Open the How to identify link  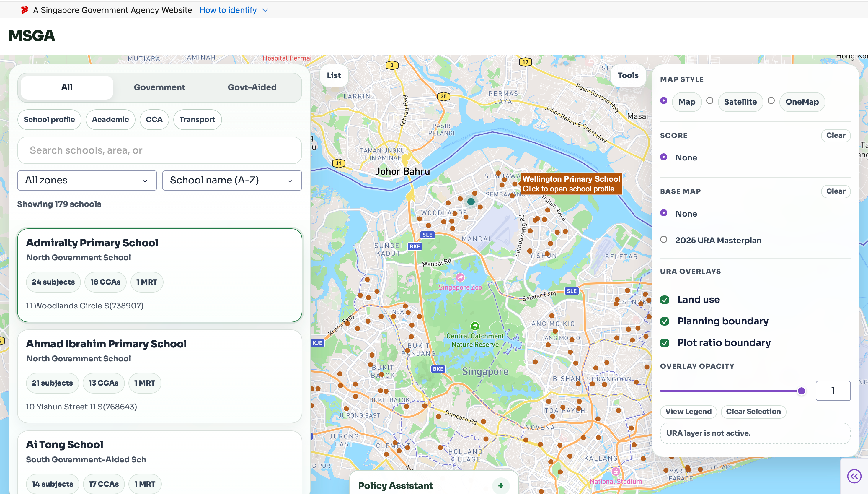click(x=228, y=10)
